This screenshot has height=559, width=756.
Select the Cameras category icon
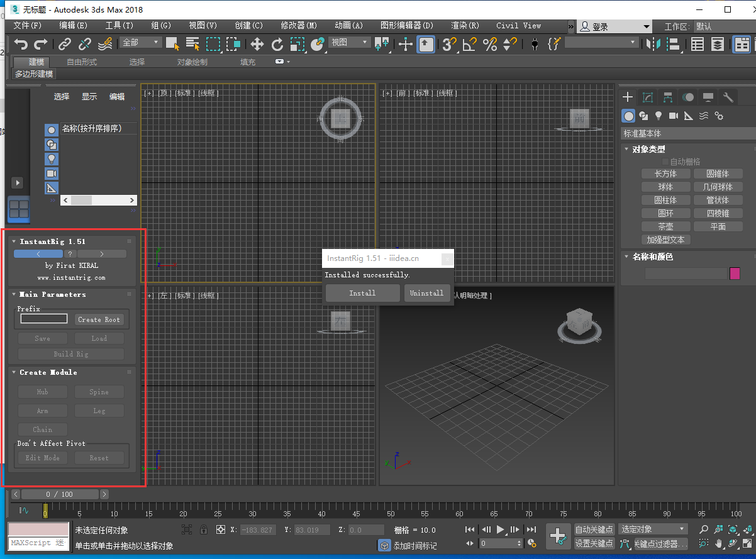pyautogui.click(x=674, y=116)
